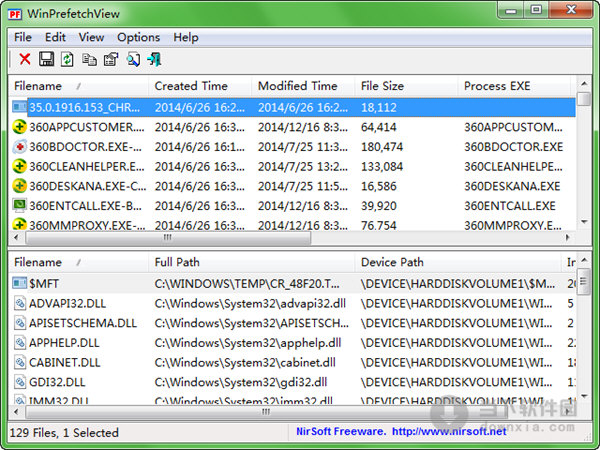
Task: Click the icon of 360ENTCALL.EXE row
Action: [x=19, y=206]
